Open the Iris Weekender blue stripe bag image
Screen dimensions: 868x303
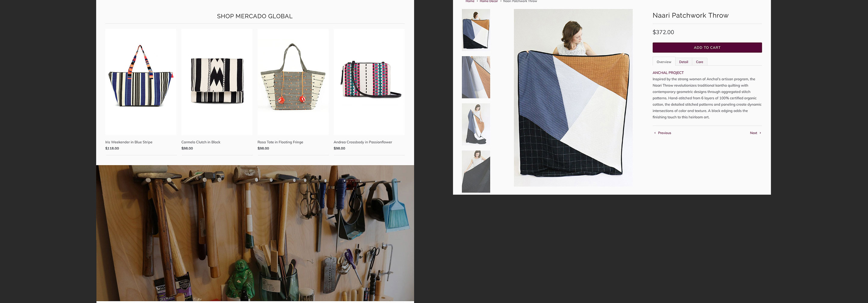pyautogui.click(x=141, y=82)
